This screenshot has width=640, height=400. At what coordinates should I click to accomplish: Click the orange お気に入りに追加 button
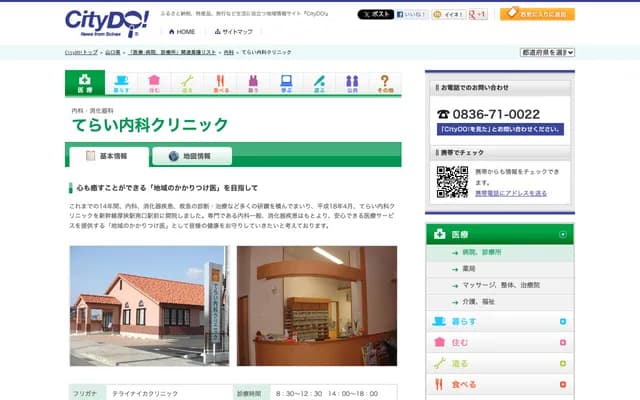pyautogui.click(x=537, y=14)
